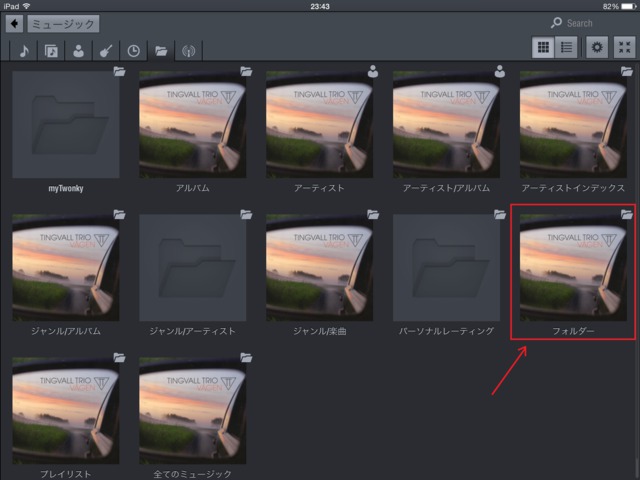Open settings gear
The height and width of the screenshot is (480, 640).
click(597, 47)
